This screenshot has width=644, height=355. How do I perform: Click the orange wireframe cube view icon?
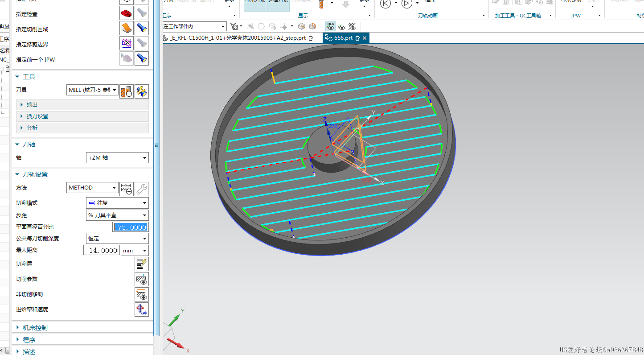pyautogui.click(x=312, y=26)
